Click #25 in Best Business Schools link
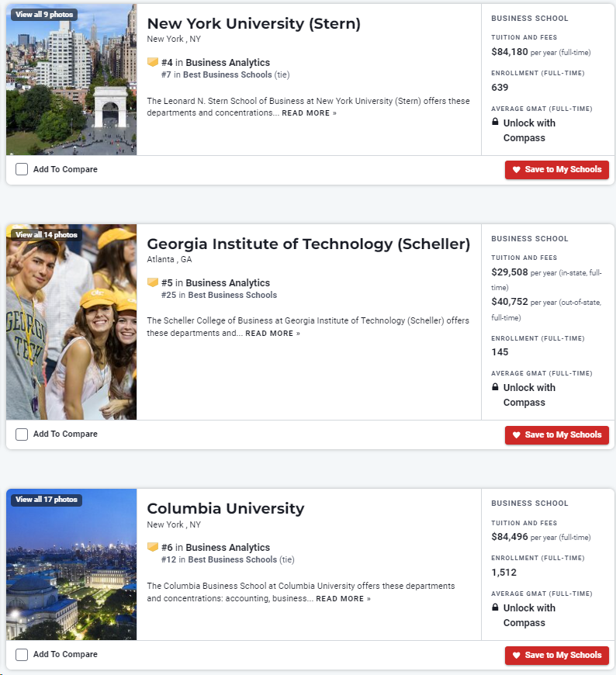Viewport: 616px width, 675px height. [219, 296]
